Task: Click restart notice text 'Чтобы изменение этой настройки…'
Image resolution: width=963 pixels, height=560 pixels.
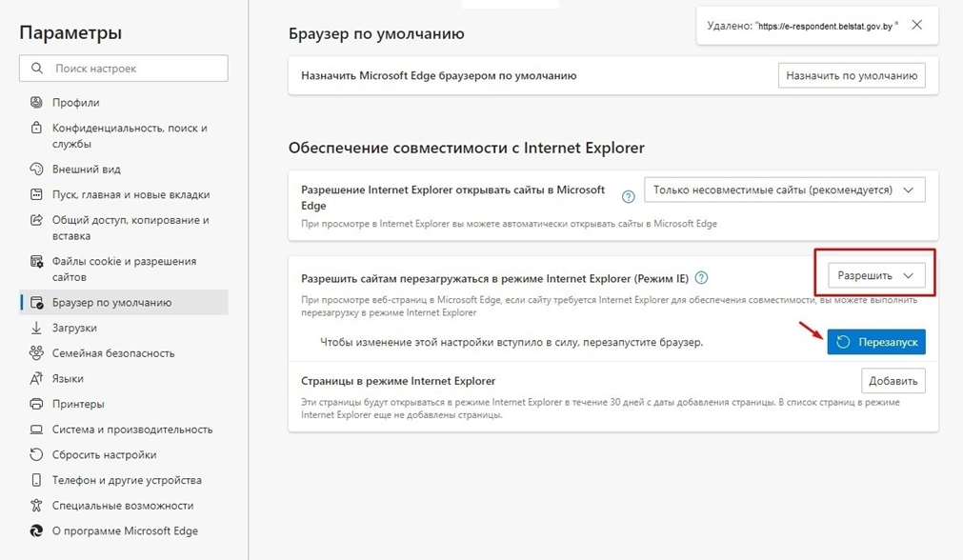Action: pyautogui.click(x=512, y=342)
